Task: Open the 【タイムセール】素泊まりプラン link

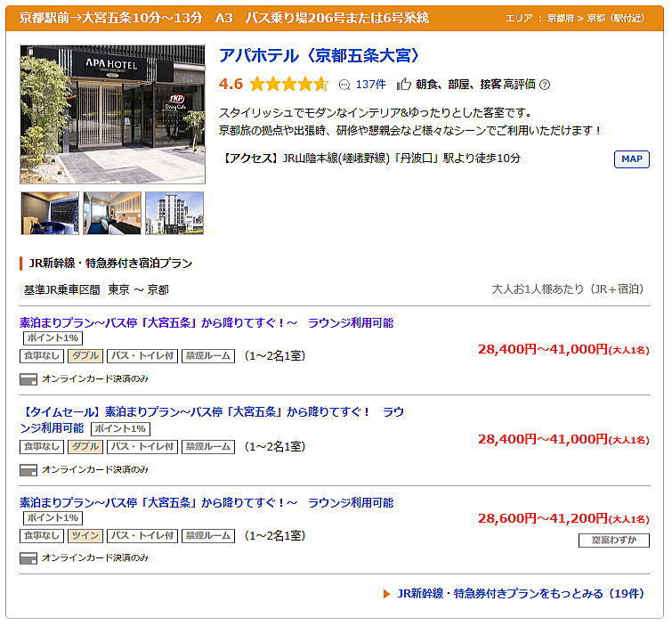Action: [212, 419]
